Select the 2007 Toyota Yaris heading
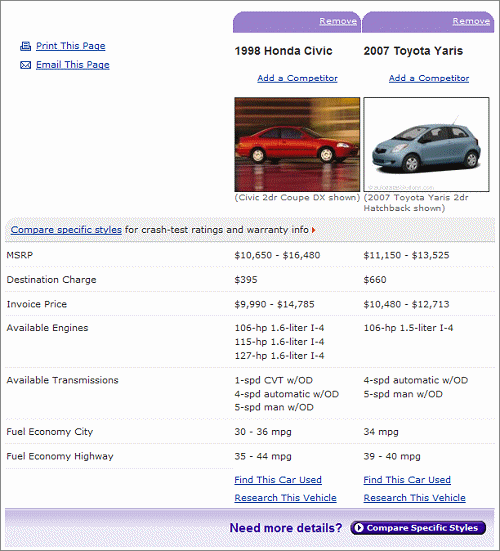The width and height of the screenshot is (500, 551). pyautogui.click(x=413, y=51)
